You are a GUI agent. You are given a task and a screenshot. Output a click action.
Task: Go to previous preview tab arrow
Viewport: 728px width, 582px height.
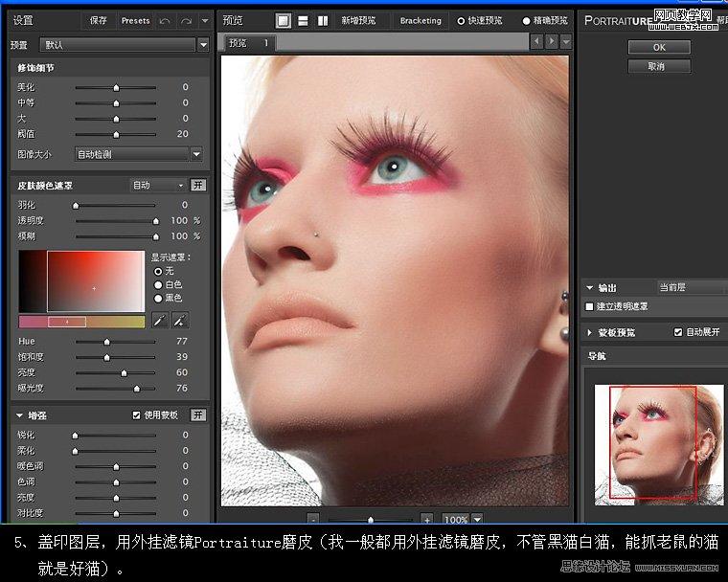click(536, 42)
